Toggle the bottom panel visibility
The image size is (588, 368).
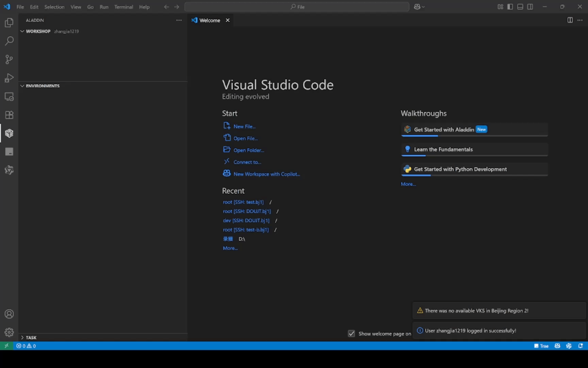coord(520,7)
